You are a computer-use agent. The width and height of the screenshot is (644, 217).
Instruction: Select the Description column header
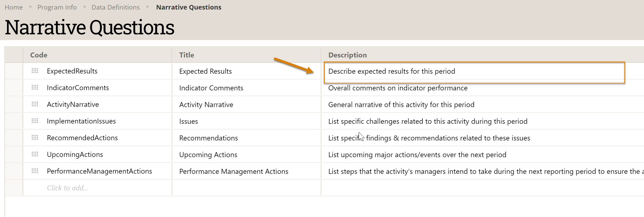pyautogui.click(x=347, y=55)
